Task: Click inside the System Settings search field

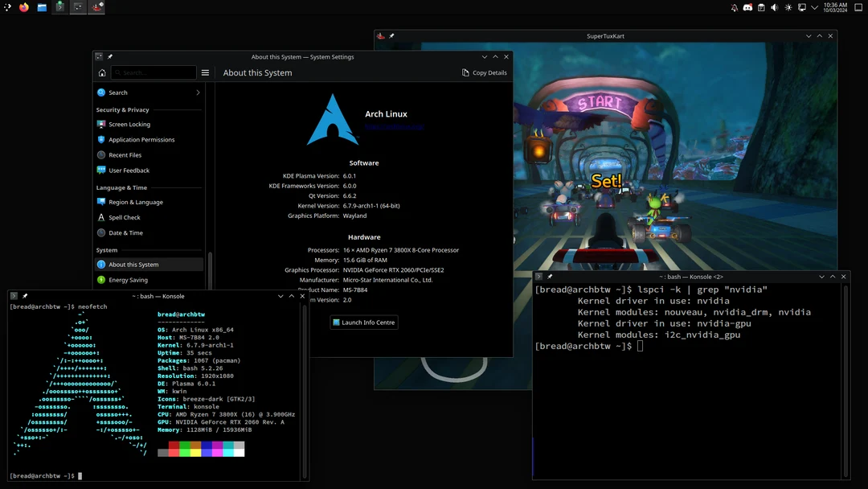Action: [x=153, y=72]
